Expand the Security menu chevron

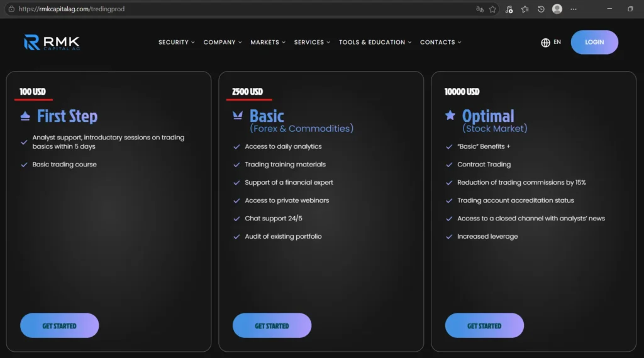tap(193, 42)
